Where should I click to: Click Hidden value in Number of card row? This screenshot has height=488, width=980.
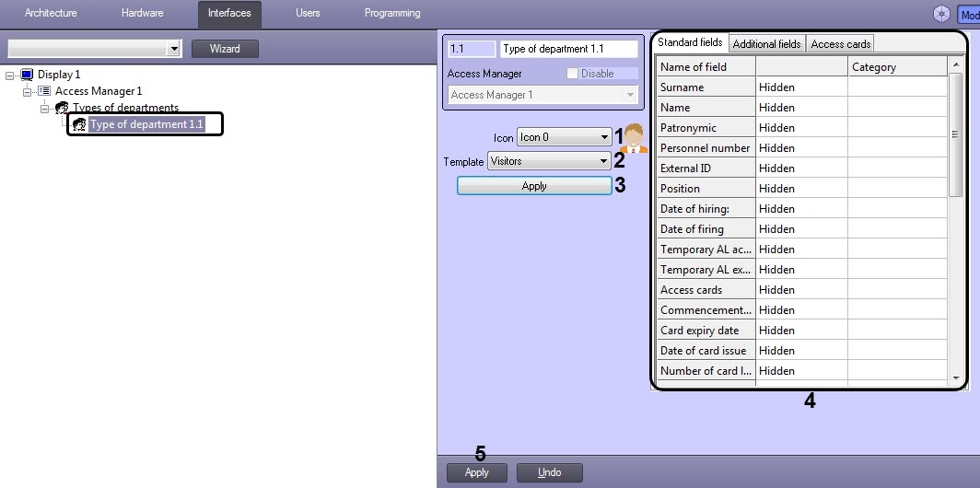[x=802, y=370]
